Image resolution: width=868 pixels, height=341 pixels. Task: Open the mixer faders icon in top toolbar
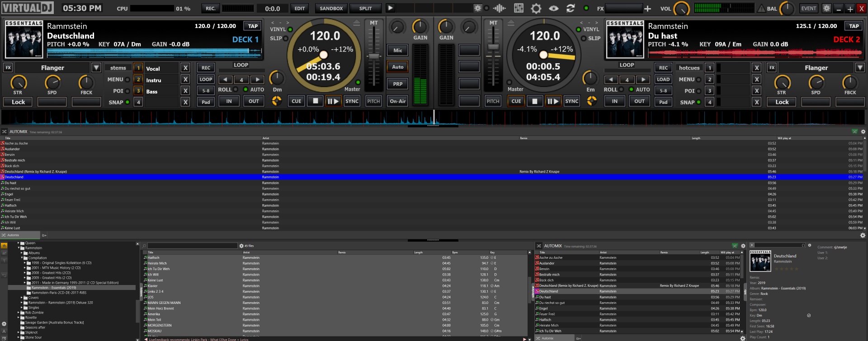[519, 8]
